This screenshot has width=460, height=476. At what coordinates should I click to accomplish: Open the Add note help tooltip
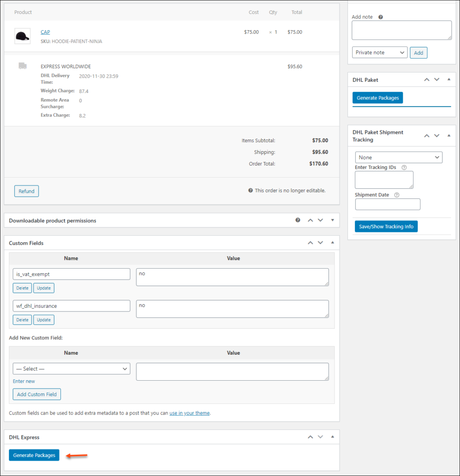coord(380,17)
